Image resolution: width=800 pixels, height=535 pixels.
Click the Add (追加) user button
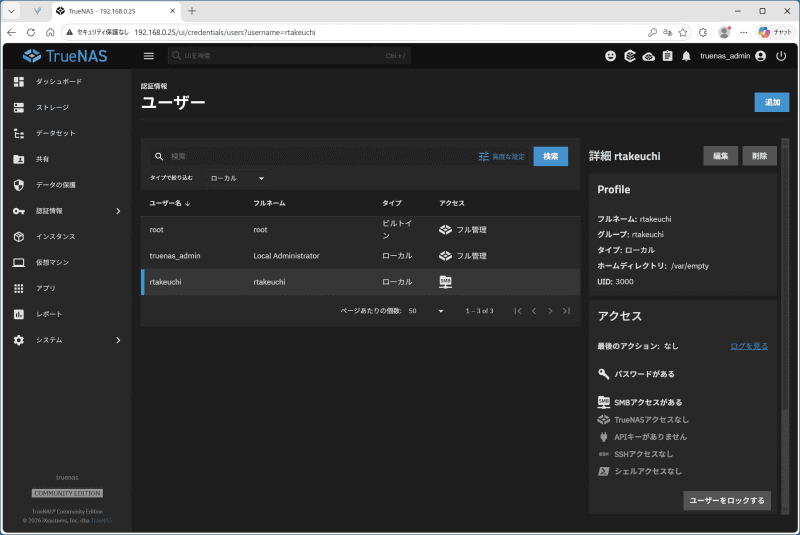click(772, 103)
